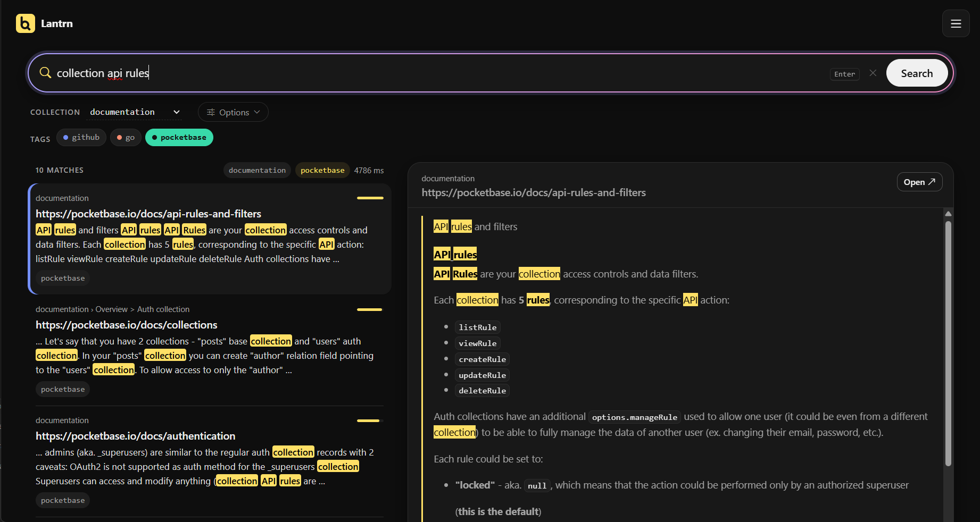Click the Overview > Auth collection breadcrumb
Image resolution: width=980 pixels, height=522 pixels.
pos(143,309)
